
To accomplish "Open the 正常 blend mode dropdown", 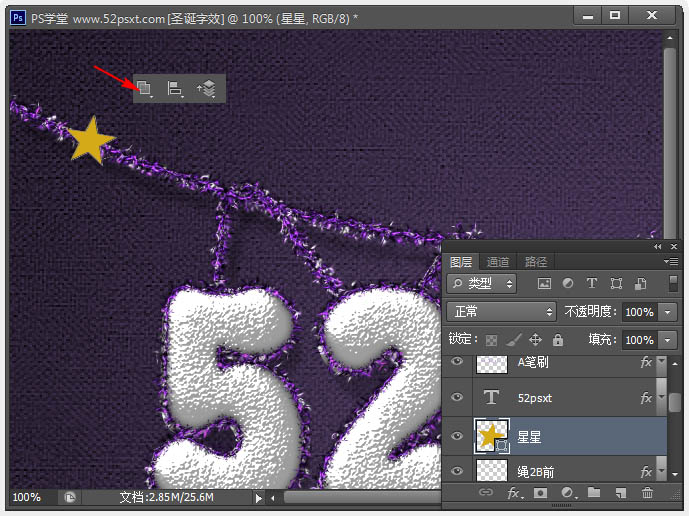I will 501,312.
